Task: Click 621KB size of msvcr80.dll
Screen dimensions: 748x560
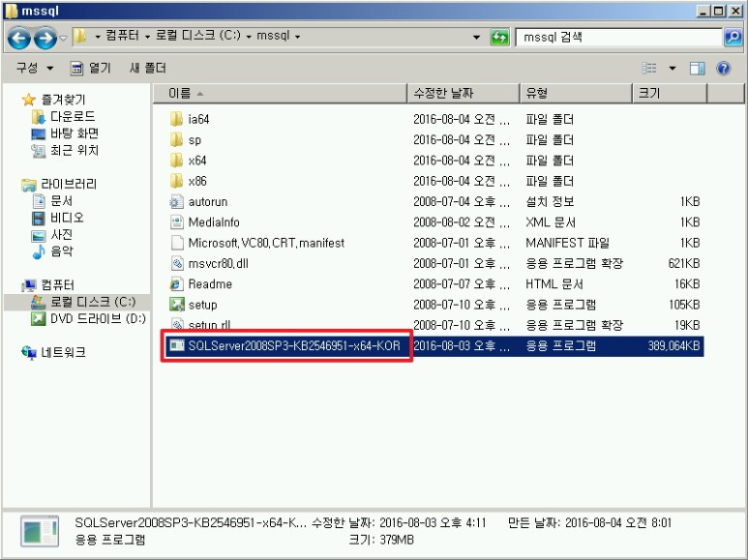Action: coord(683,263)
